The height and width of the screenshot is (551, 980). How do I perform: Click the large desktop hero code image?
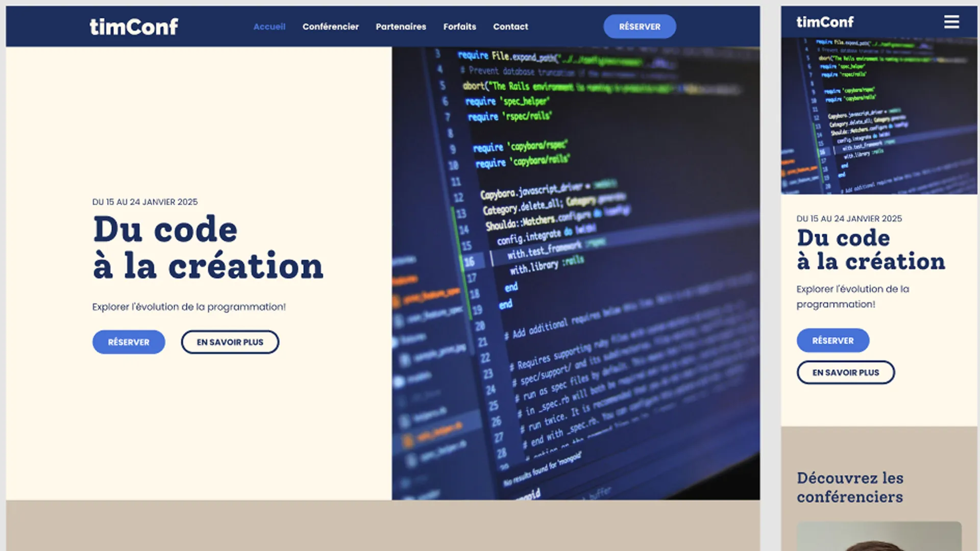tap(576, 273)
